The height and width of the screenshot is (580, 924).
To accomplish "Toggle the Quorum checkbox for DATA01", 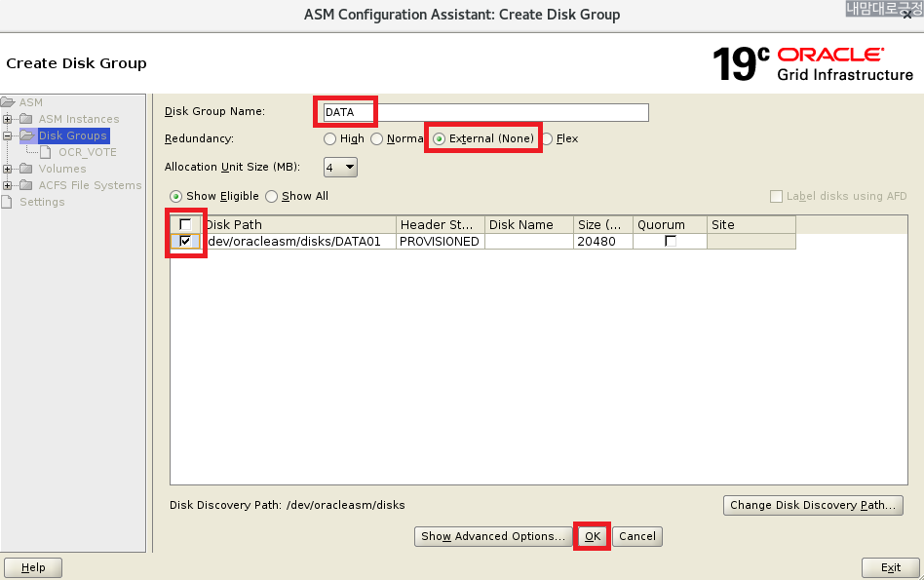I will (x=670, y=241).
